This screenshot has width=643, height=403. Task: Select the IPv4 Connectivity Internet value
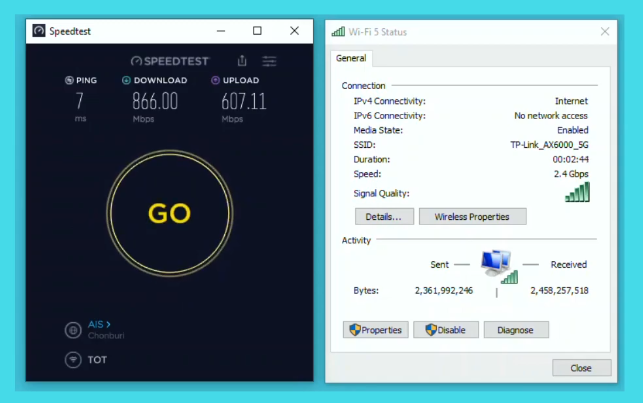pyautogui.click(x=571, y=101)
